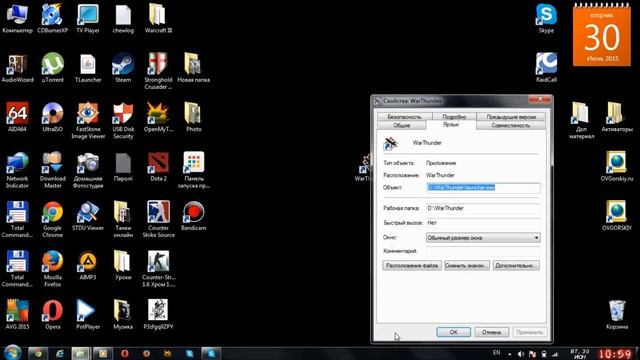
Task: Confirm the dialog with OK
Action: pyautogui.click(x=453, y=332)
